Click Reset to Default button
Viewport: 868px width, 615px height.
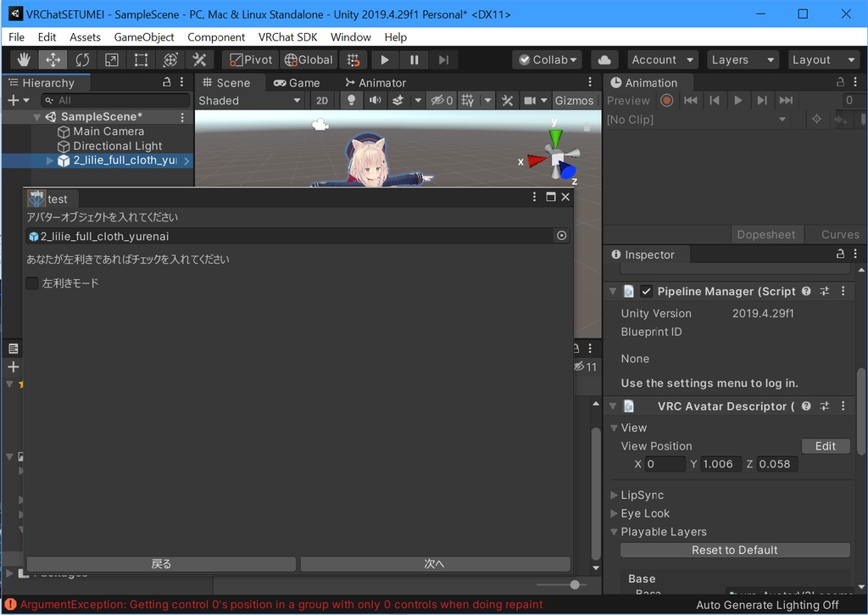(734, 550)
